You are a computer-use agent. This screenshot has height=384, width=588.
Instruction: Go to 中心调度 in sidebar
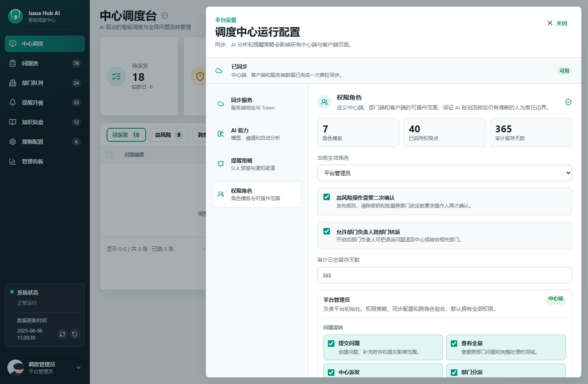click(x=45, y=44)
